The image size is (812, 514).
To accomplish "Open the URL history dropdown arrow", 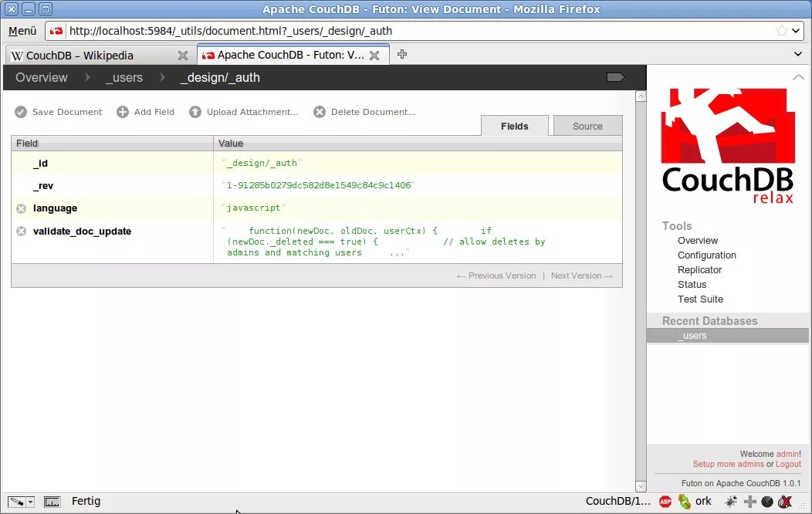I will (796, 31).
